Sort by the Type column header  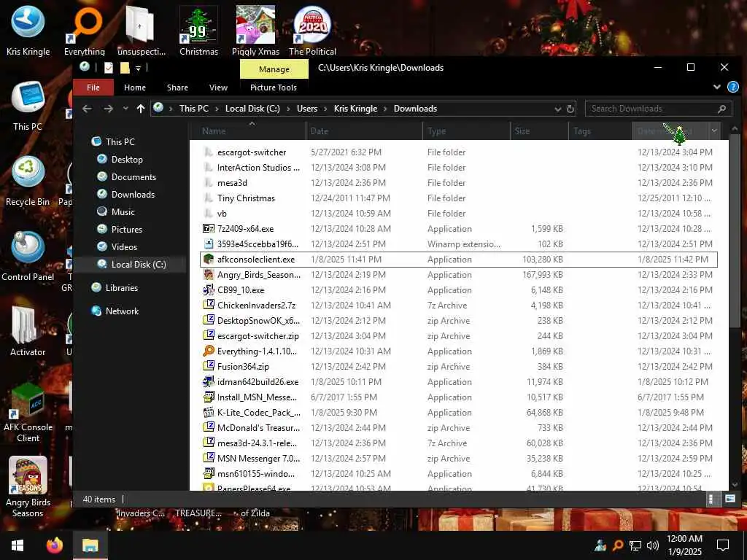coord(466,131)
